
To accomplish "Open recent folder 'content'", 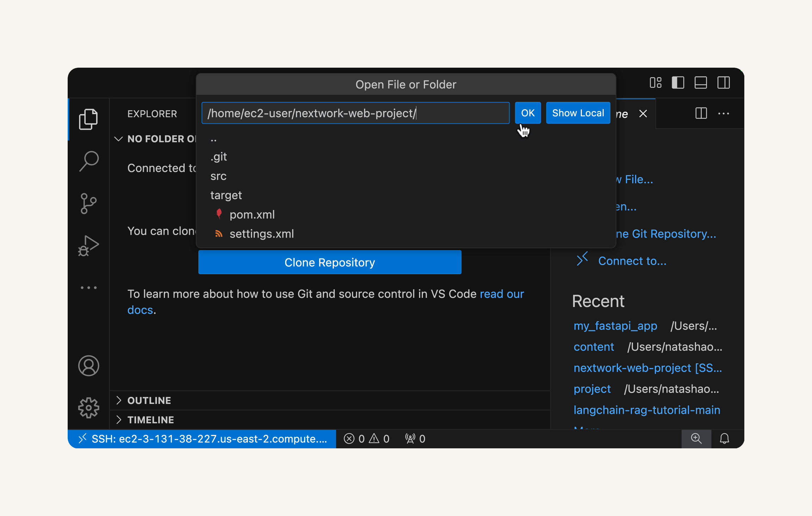I will 594,347.
